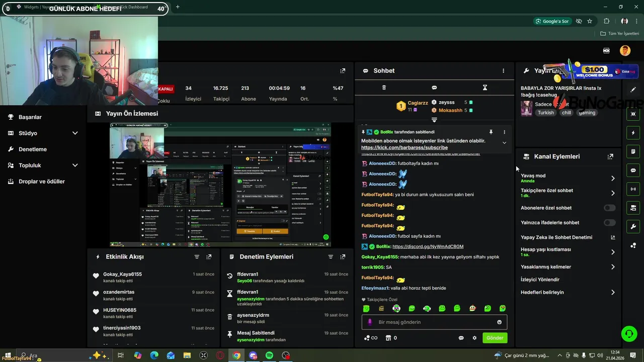Select İzleyici Yönlendir option

tap(540, 280)
